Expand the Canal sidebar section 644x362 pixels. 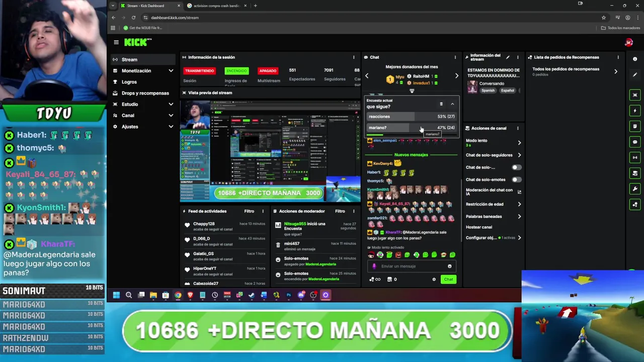point(171,116)
